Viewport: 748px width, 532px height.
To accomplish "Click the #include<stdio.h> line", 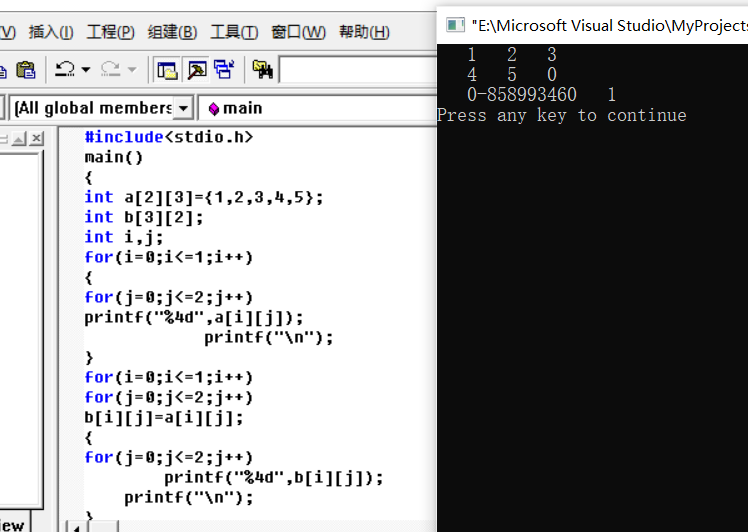I will [168, 137].
